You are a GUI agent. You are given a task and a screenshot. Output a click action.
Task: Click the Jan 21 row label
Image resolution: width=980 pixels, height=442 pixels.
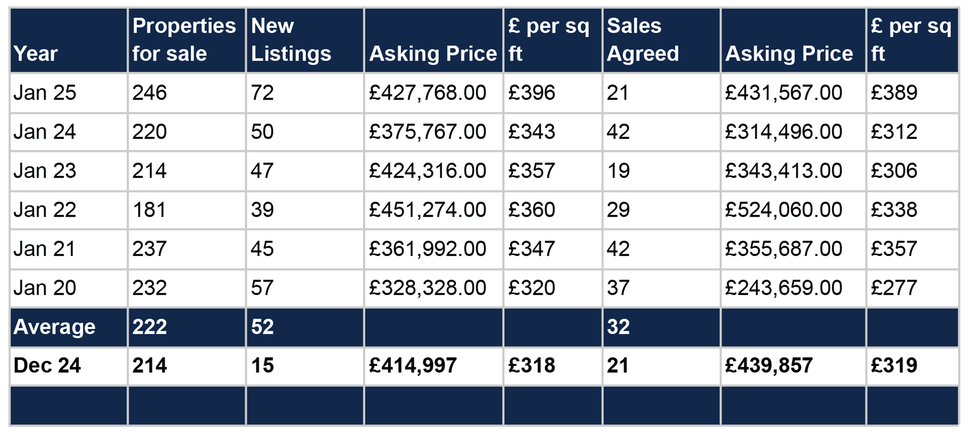[x=45, y=249]
